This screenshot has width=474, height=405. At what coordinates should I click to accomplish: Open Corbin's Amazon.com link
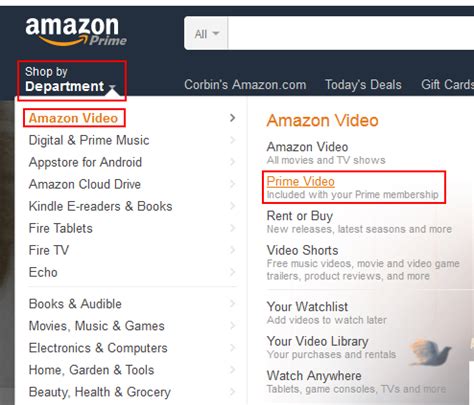[245, 85]
